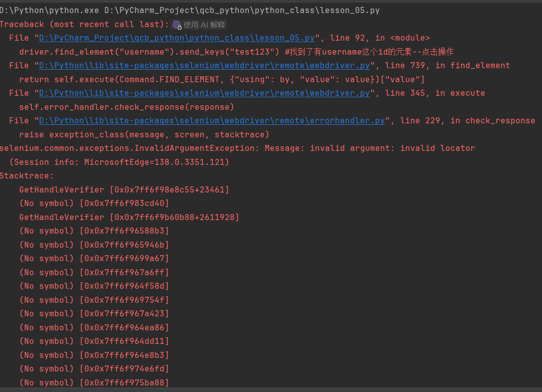Image resolution: width=542 pixels, height=392 pixels.
Task: Click the self.error_handler.check_response(response) line
Action: (x=126, y=107)
